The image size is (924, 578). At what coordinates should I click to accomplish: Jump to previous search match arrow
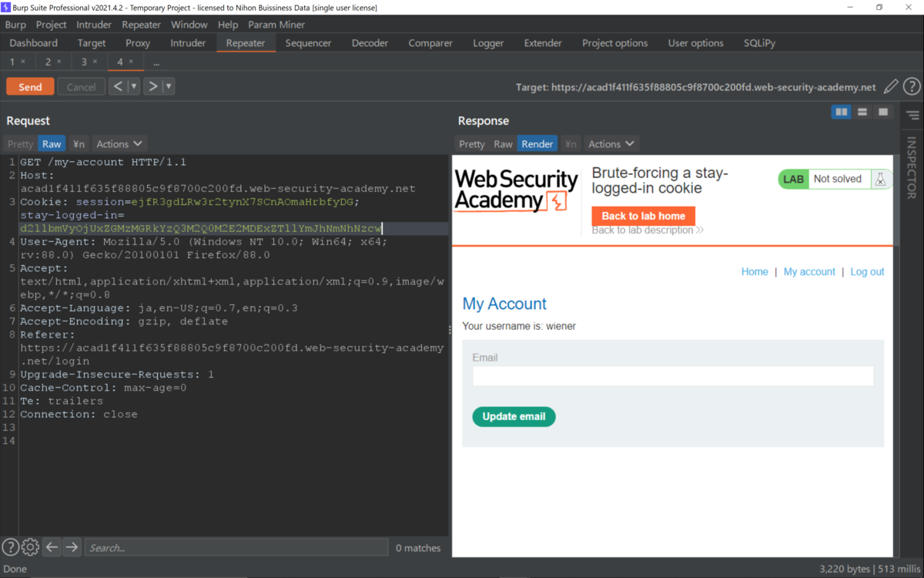pos(52,547)
